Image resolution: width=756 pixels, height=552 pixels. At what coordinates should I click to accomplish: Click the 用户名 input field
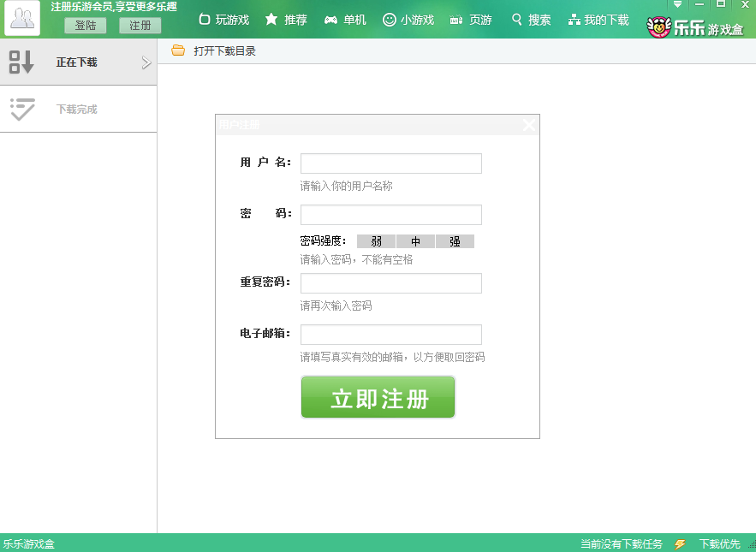pos(390,163)
